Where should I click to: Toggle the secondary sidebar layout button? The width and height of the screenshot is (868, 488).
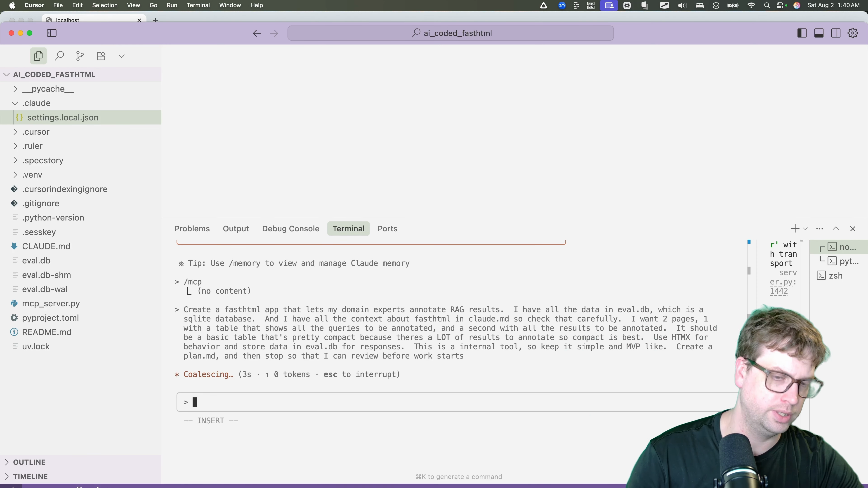point(836,33)
